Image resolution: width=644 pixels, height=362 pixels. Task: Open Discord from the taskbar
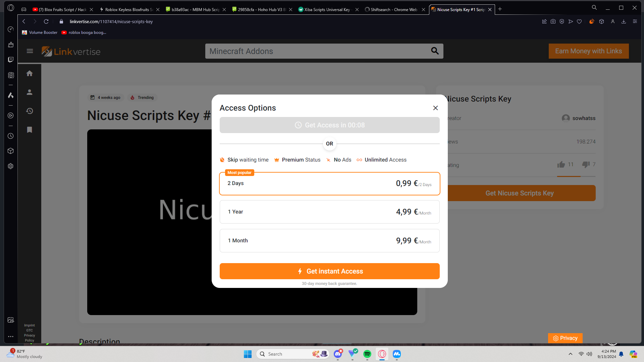[338, 354]
